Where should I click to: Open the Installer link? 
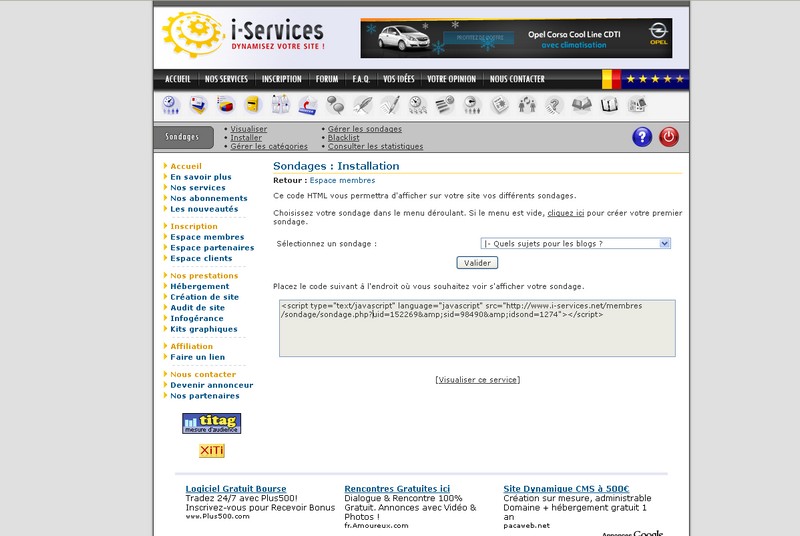click(246, 138)
